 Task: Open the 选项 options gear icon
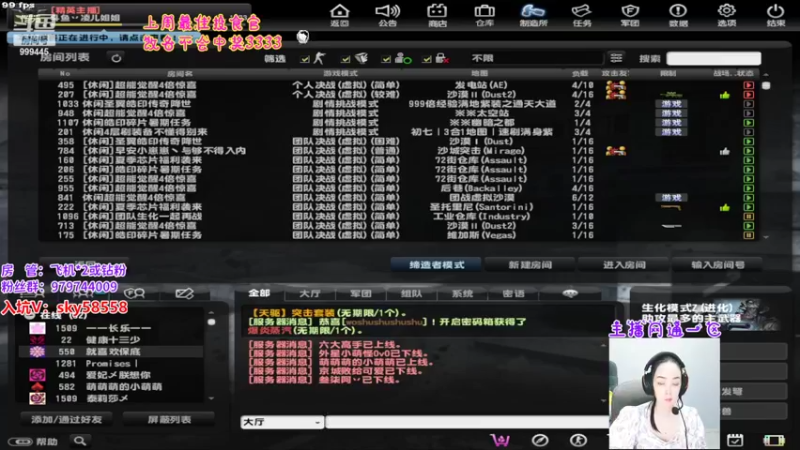[727, 14]
